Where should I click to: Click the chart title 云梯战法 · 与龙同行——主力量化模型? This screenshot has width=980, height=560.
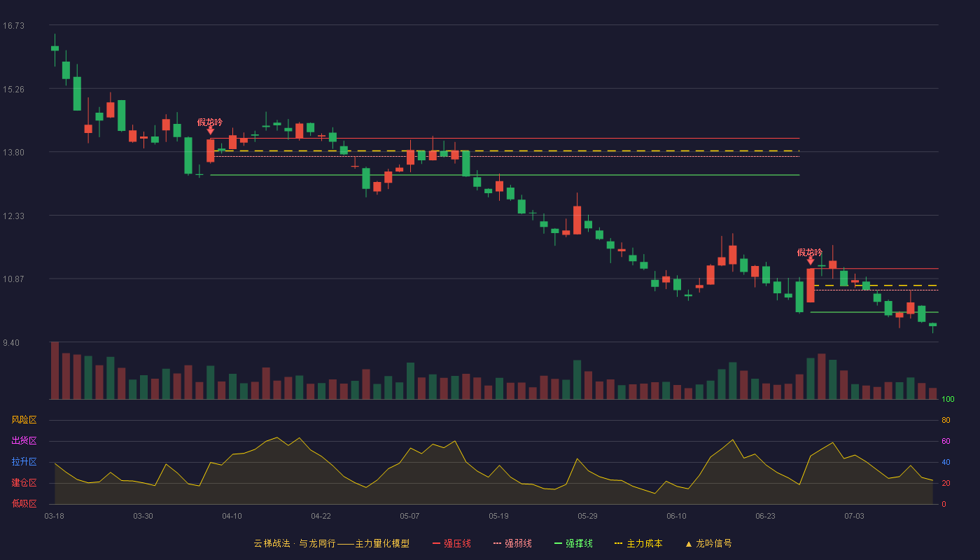pyautogui.click(x=332, y=543)
